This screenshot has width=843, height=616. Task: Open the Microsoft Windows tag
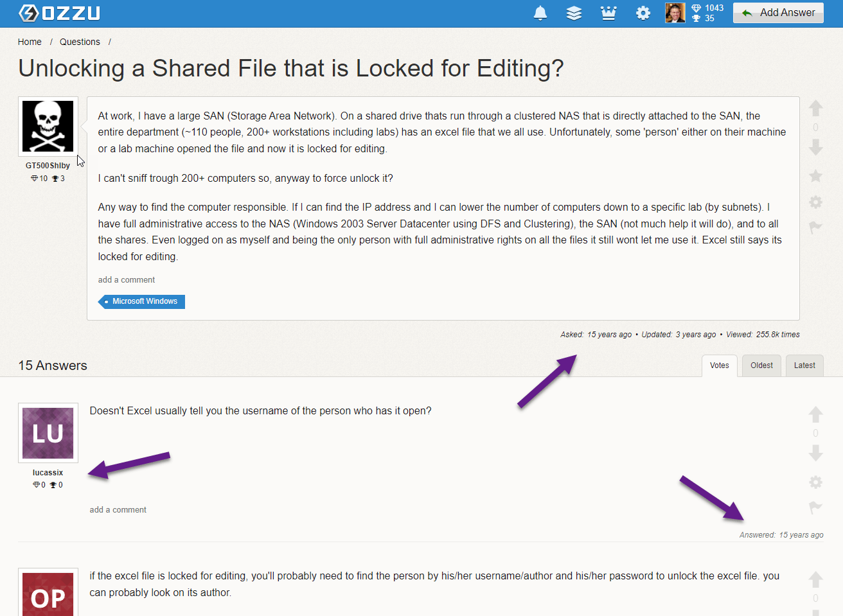click(x=141, y=301)
